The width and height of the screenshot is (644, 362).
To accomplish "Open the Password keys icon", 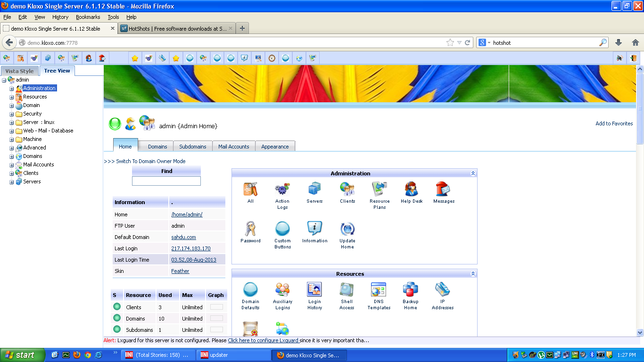I will click(x=250, y=229).
